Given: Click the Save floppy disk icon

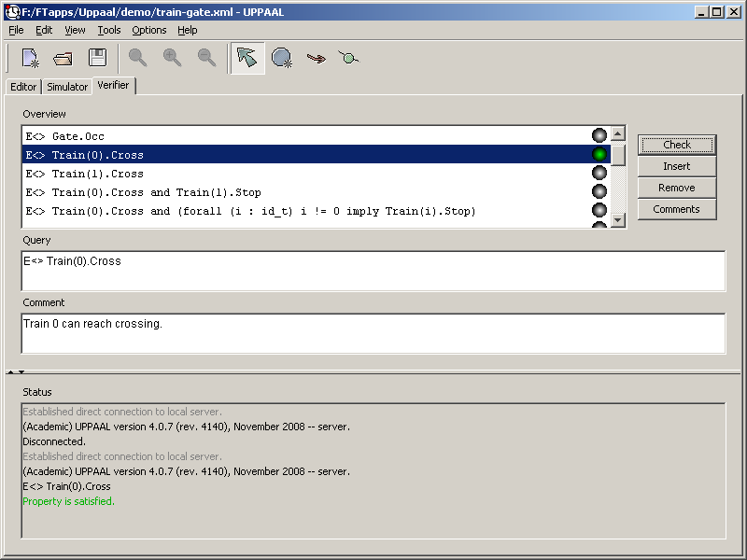Looking at the screenshot, I should (x=98, y=58).
